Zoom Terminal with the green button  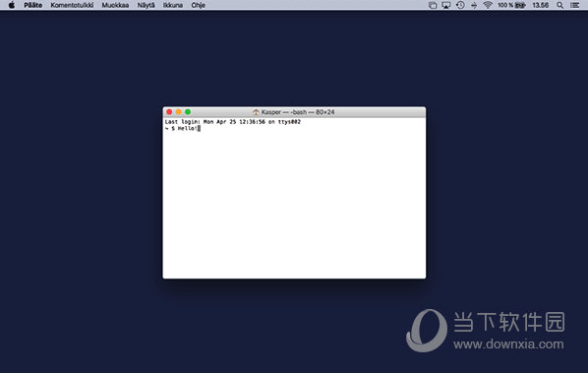tap(188, 112)
